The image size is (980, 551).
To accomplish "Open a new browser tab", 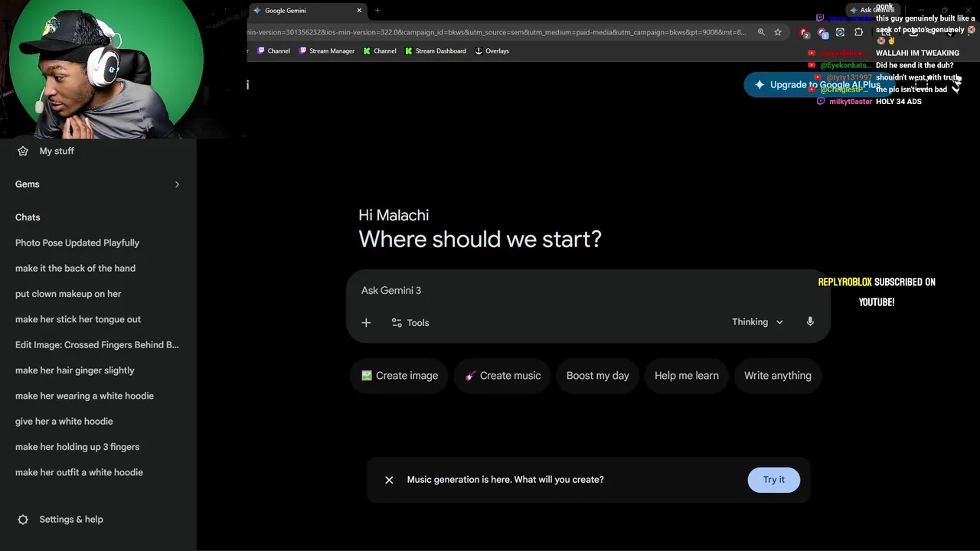I will [377, 11].
